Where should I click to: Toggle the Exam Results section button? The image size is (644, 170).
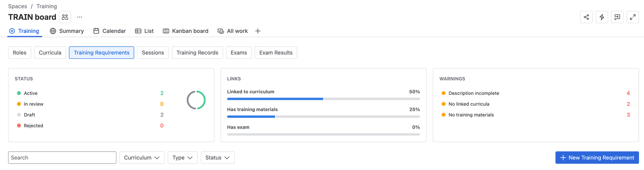(276, 53)
